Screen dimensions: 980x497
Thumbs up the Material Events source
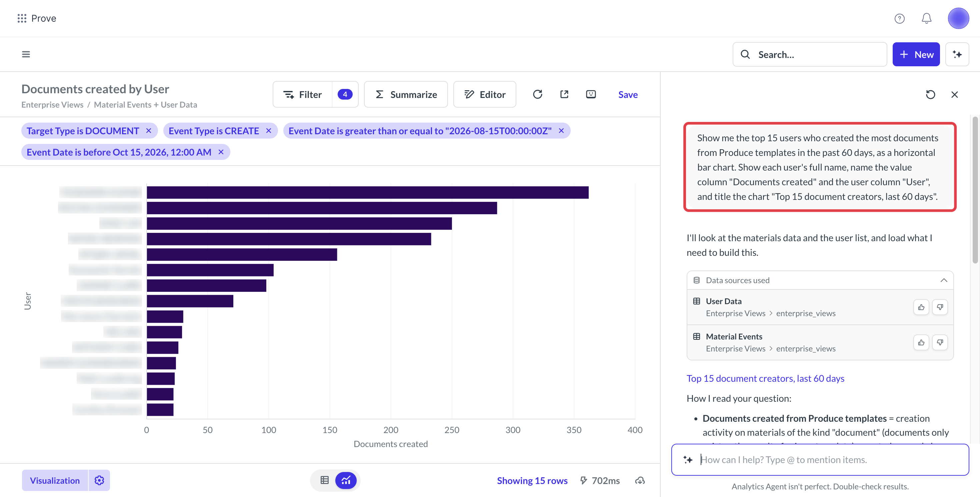coord(921,342)
